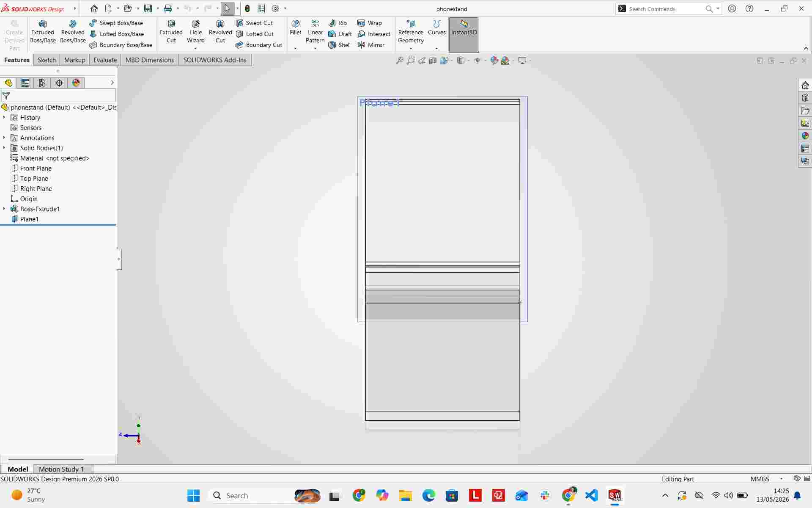
Task: Click the Zoom to Area icon
Action: click(x=410, y=61)
